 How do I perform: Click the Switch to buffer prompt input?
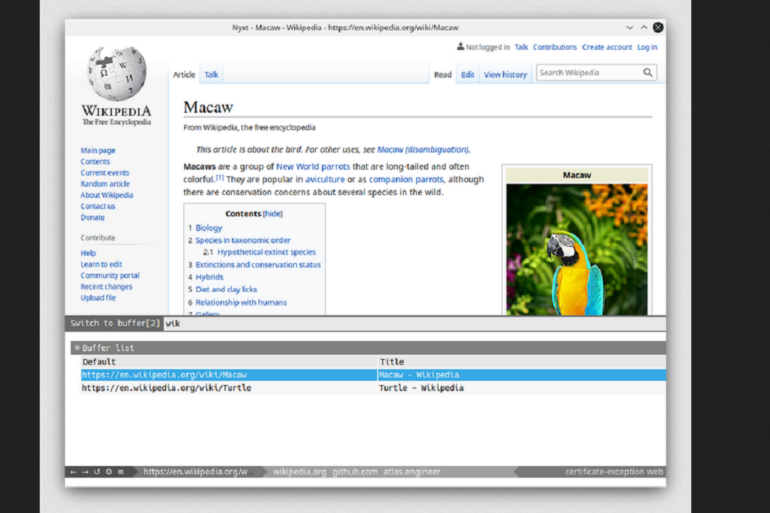[x=415, y=324]
